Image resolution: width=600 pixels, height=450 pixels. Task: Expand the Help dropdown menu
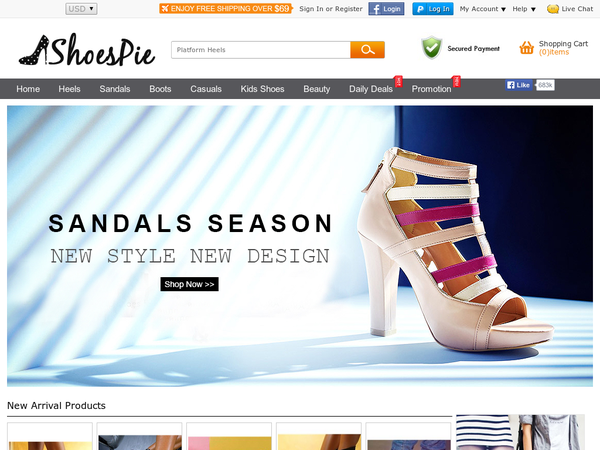pyautogui.click(x=524, y=9)
